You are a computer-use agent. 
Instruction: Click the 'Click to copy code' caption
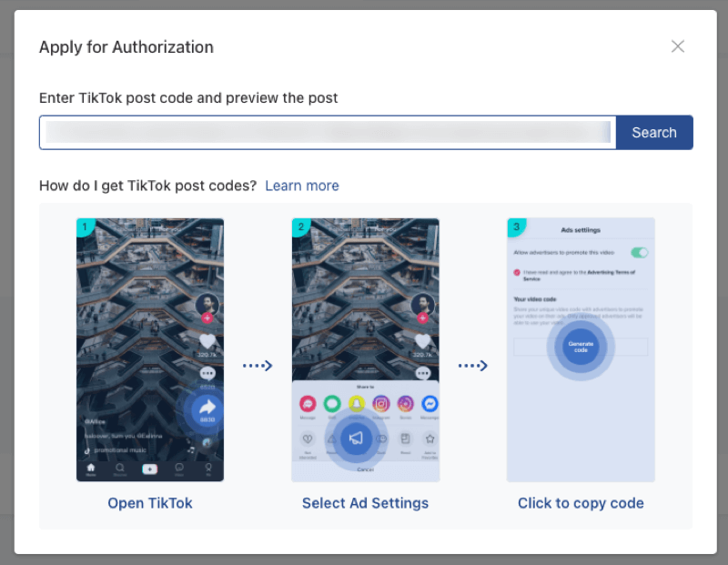click(x=581, y=503)
